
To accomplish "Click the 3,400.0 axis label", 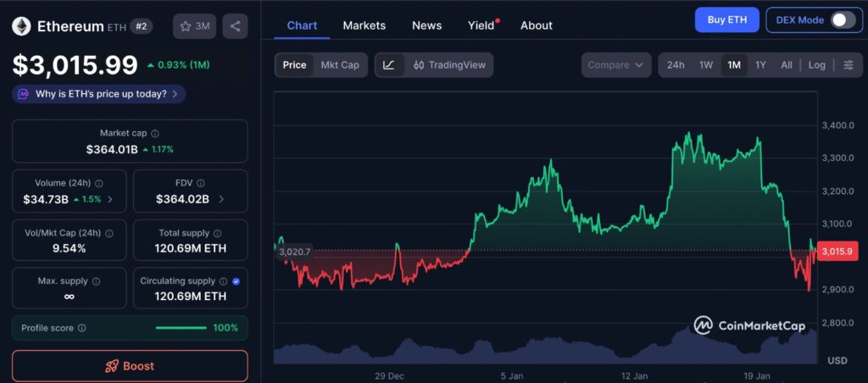I will point(838,125).
